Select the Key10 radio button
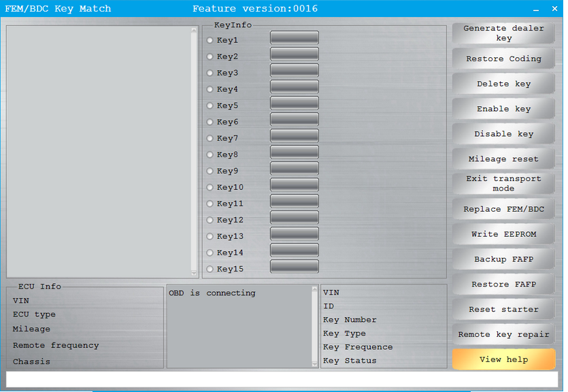This screenshot has width=568, height=392. click(210, 187)
